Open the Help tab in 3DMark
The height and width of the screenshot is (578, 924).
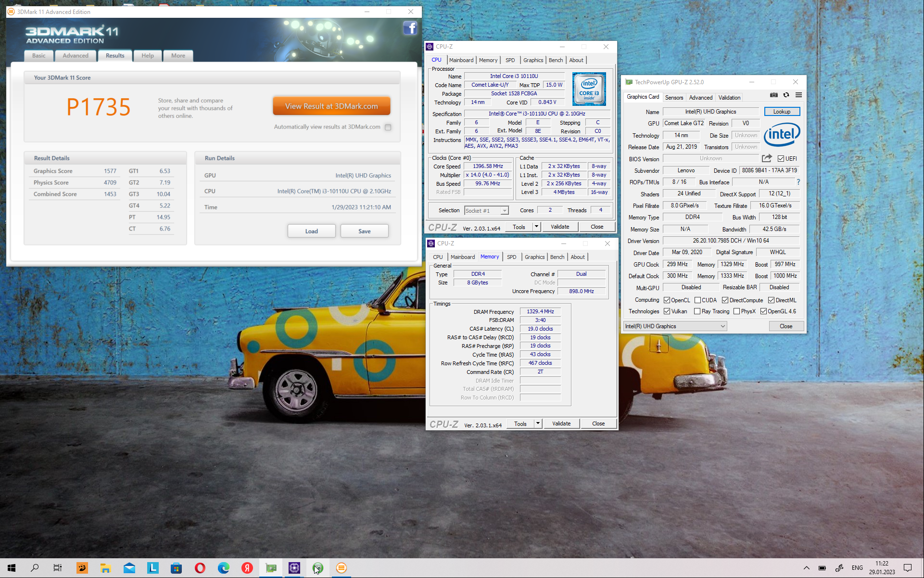pos(148,55)
